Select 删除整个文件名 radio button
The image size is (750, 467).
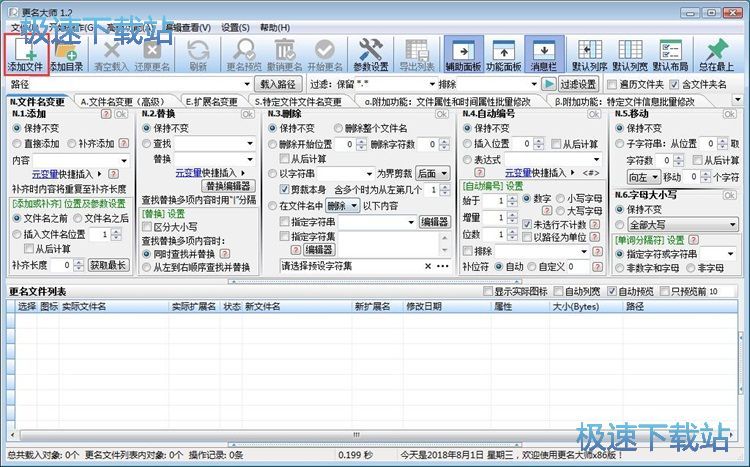338,128
